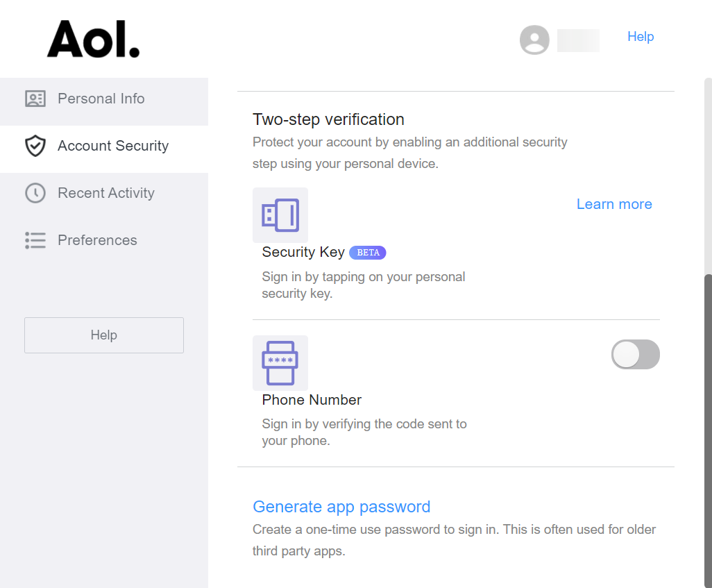The height and width of the screenshot is (588, 712).
Task: Click the Phone Number code icon
Action: [280, 363]
